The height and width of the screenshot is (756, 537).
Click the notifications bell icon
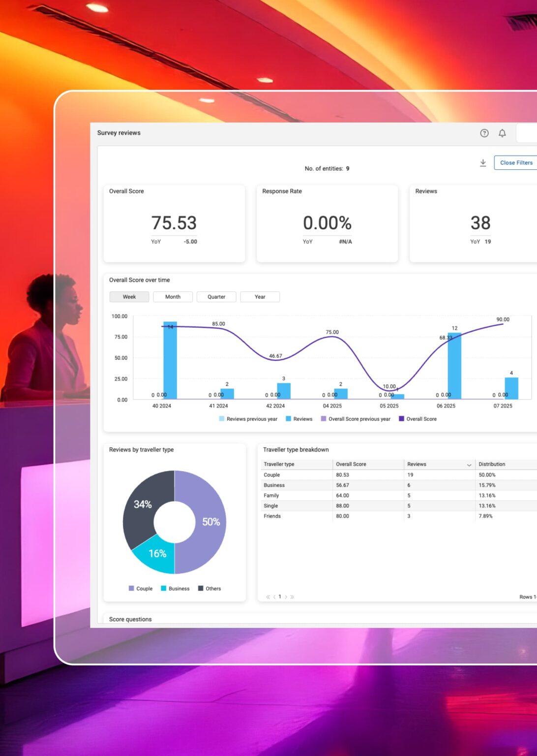(x=502, y=133)
